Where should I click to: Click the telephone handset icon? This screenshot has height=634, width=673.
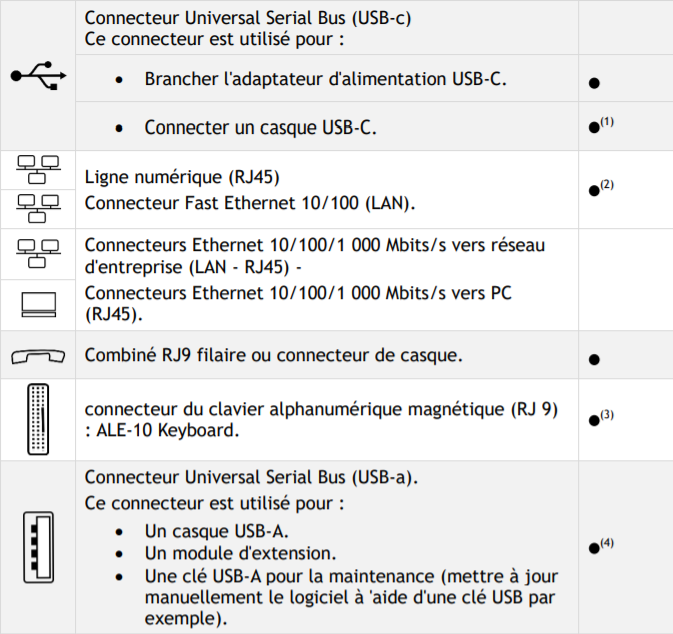[x=38, y=356]
